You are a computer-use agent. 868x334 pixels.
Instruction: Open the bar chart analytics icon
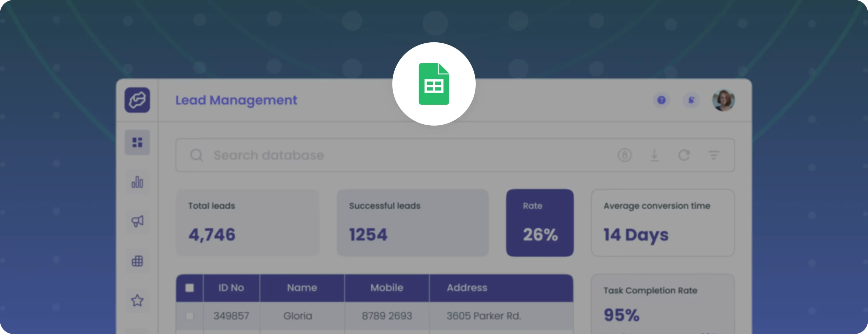137,182
